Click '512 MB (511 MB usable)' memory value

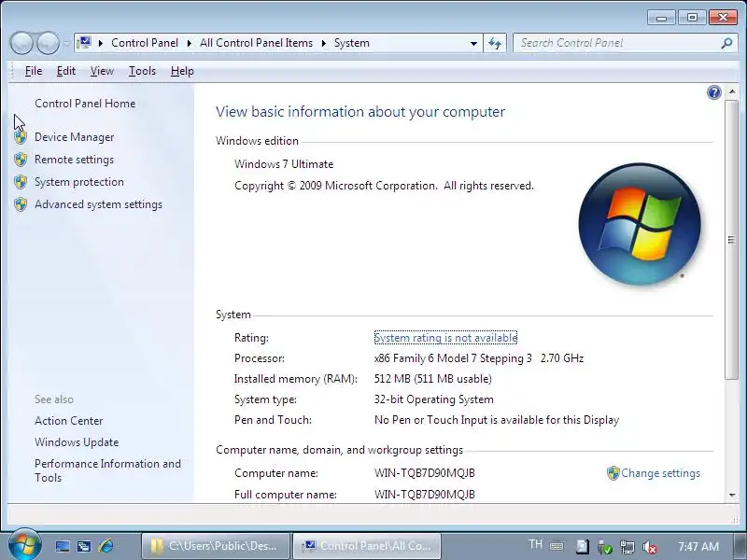433,379
